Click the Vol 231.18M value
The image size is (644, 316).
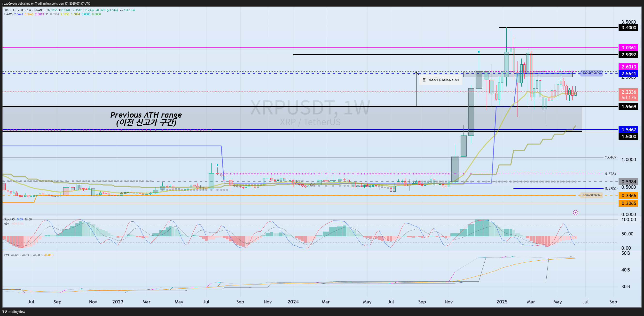point(127,10)
